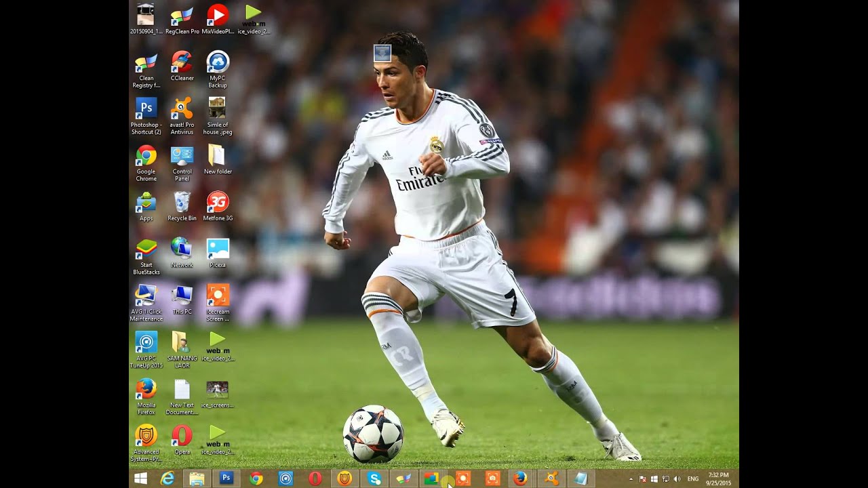Select the 20150904_1... image file
Viewport: 868px width, 488px height.
(146, 20)
